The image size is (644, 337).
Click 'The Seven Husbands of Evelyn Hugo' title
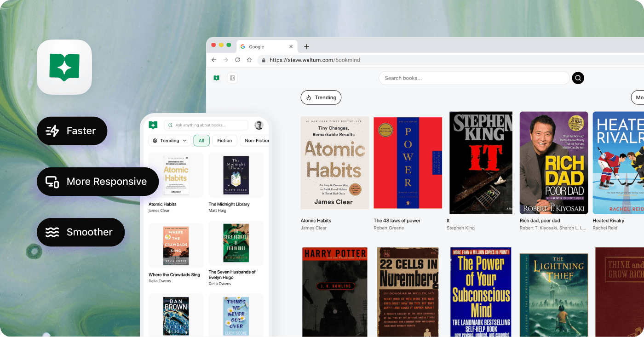point(232,275)
